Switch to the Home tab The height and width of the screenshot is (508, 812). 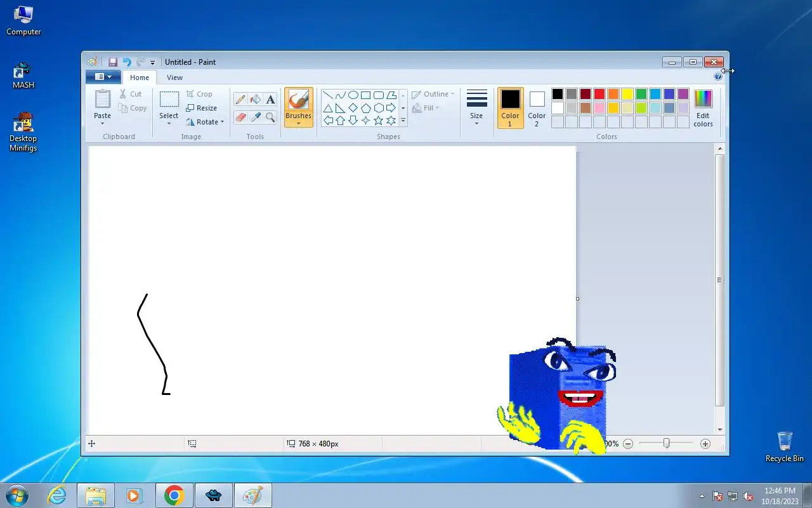[x=140, y=77]
